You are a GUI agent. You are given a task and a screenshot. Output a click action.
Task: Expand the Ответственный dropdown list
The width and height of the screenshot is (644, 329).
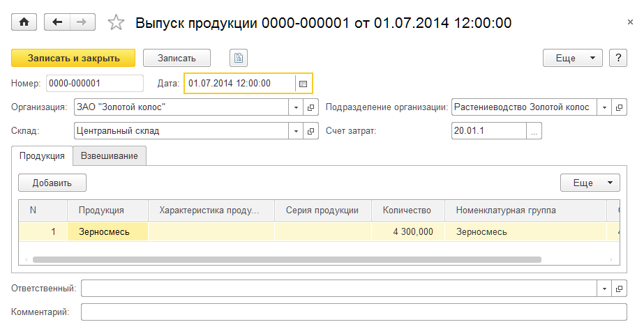(604, 289)
